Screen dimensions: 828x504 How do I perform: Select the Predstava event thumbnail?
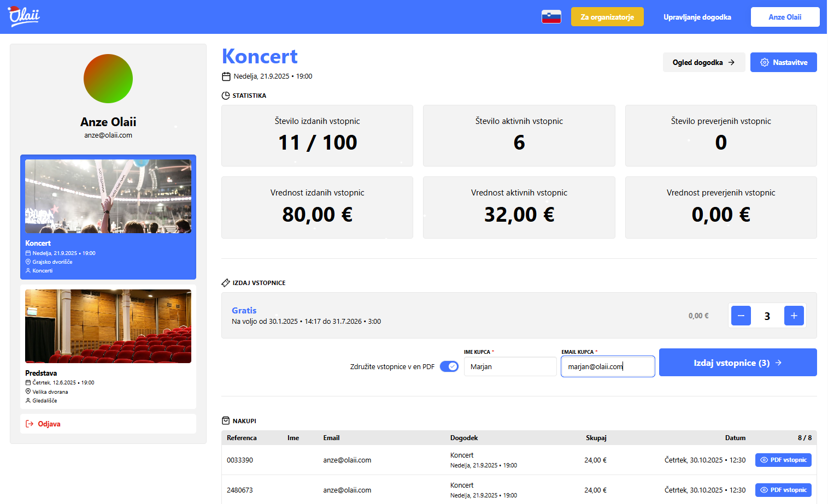(x=108, y=326)
